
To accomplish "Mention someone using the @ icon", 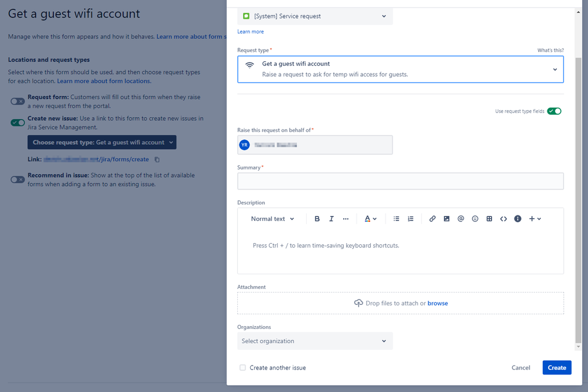I will click(461, 218).
